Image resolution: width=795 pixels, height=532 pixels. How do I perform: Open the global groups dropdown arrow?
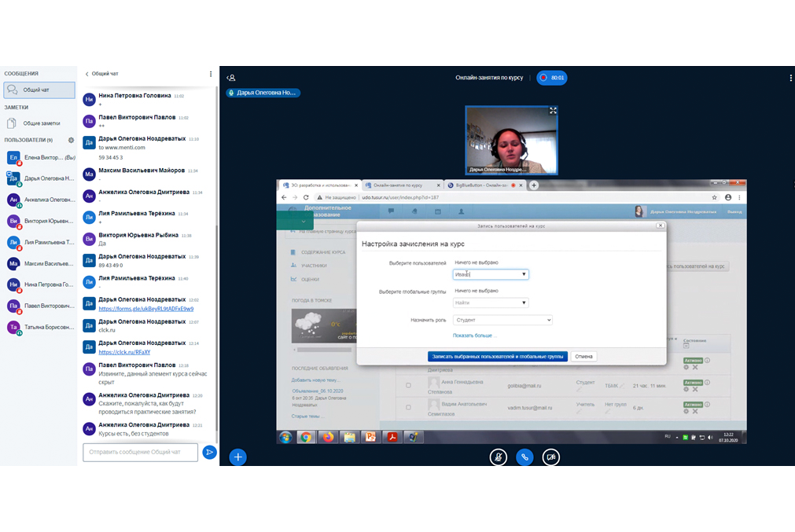tap(524, 303)
